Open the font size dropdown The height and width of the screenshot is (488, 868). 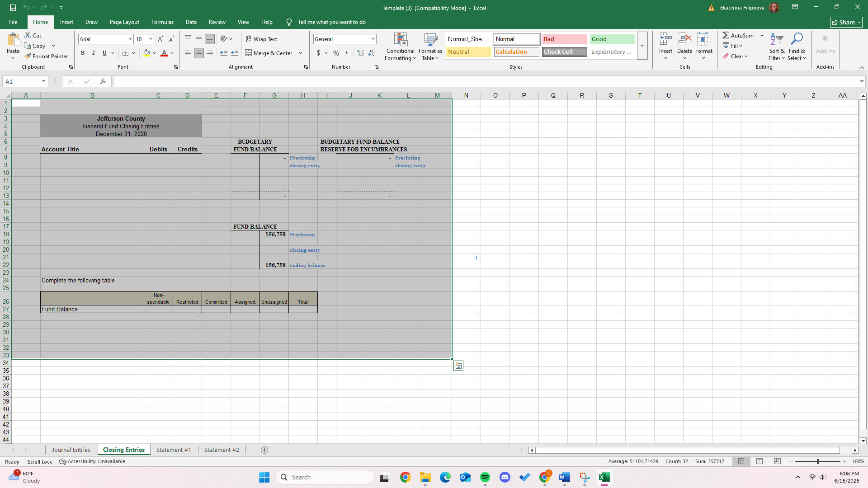click(151, 39)
